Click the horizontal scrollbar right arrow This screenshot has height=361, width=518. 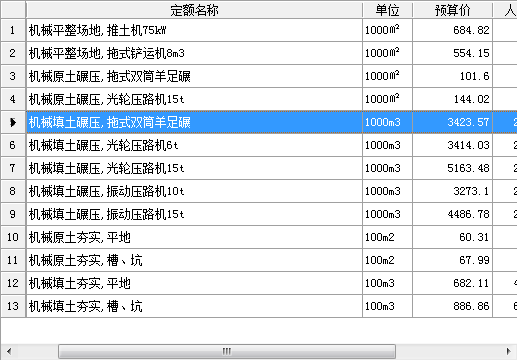[508, 351]
